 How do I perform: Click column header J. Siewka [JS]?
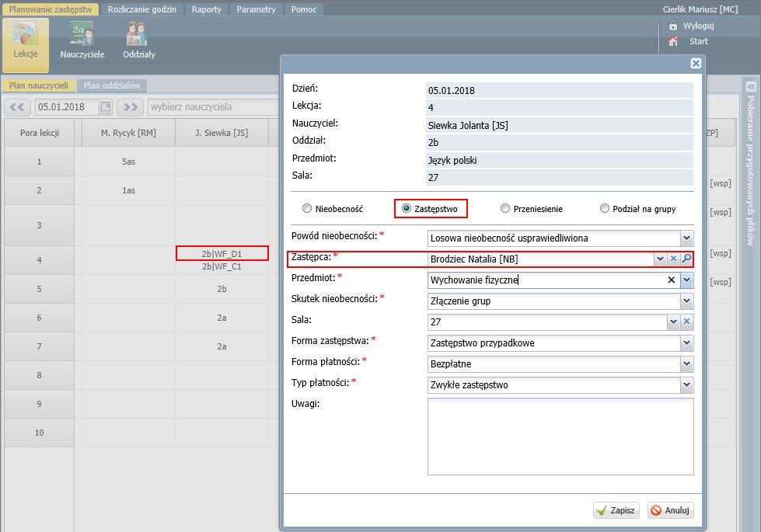[x=222, y=132]
